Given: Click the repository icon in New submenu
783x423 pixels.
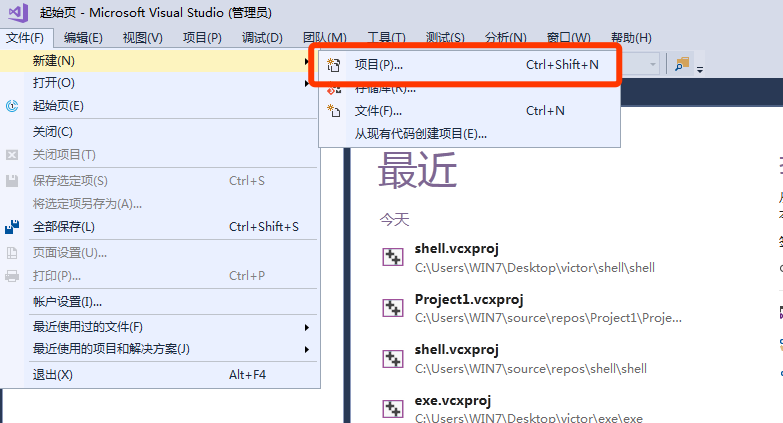Looking at the screenshot, I should click(335, 89).
